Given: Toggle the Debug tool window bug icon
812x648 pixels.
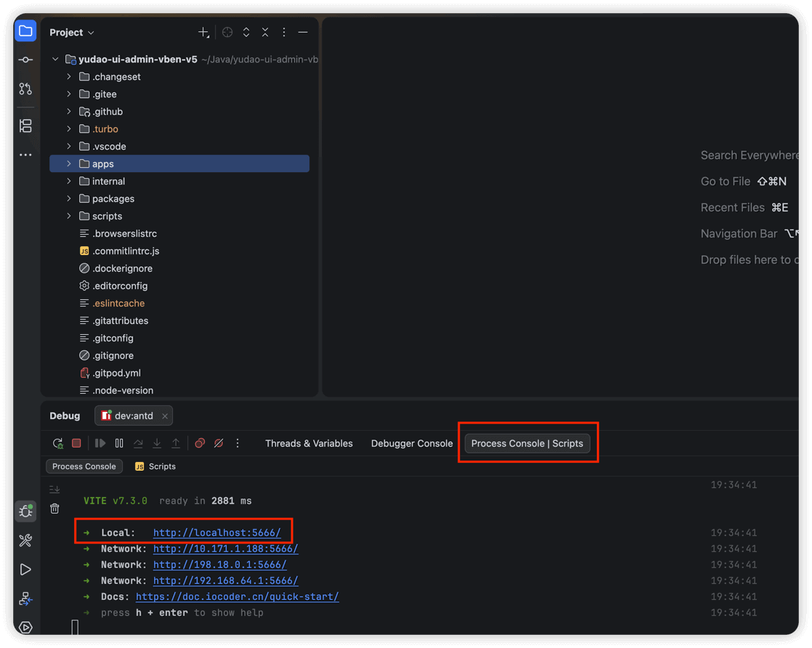Looking at the screenshot, I should click(x=25, y=511).
